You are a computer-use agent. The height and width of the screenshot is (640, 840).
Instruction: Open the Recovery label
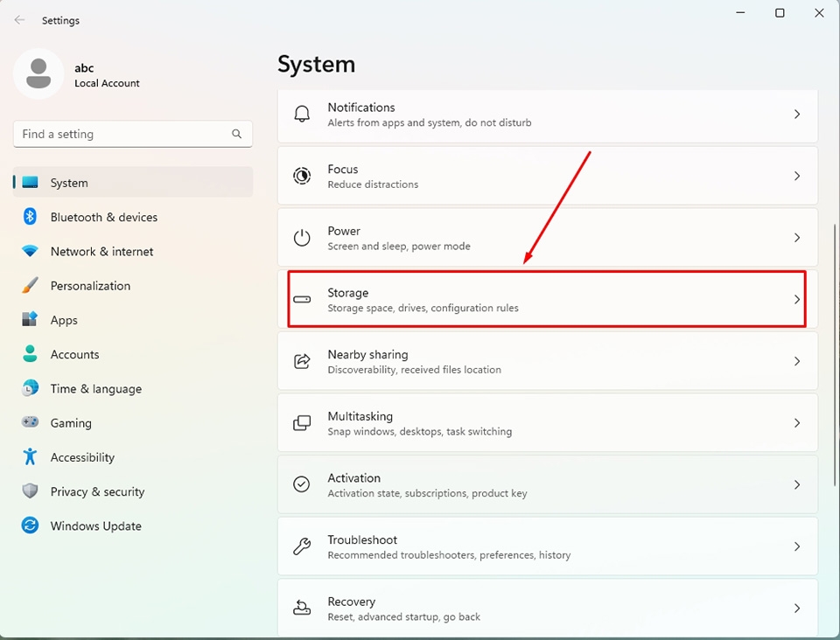352,602
